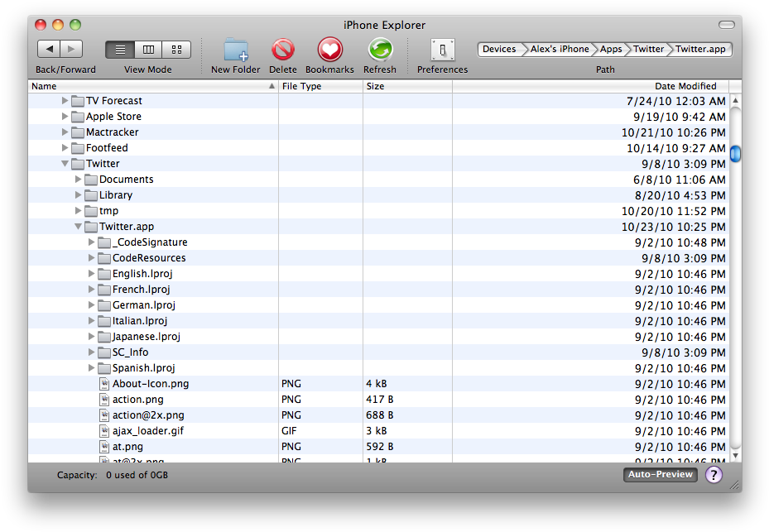Select the ajax_loader.gif file row
The image size is (769, 532).
pos(147,430)
